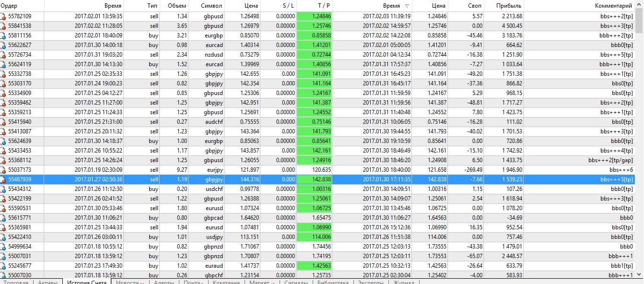
Task: Click the order icon beside 55590531
Action: (x=3, y=208)
